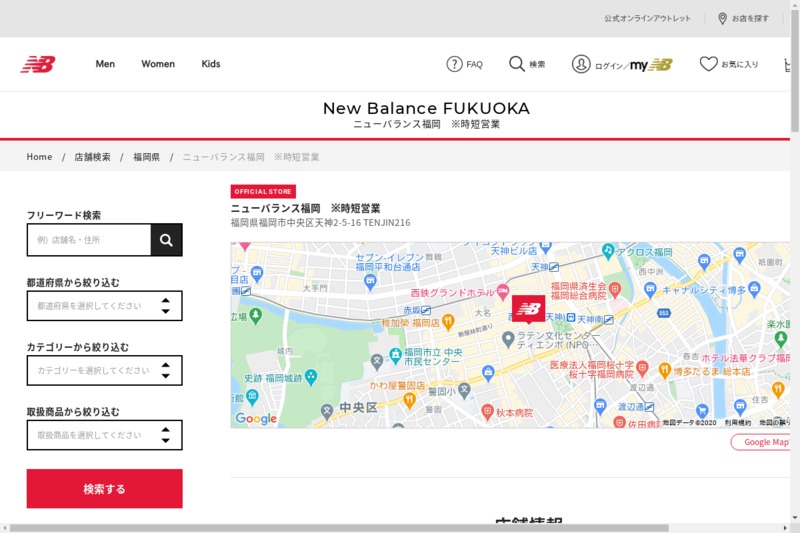Click the New Balance store marker on map
This screenshot has height=533, width=800.
tap(528, 309)
